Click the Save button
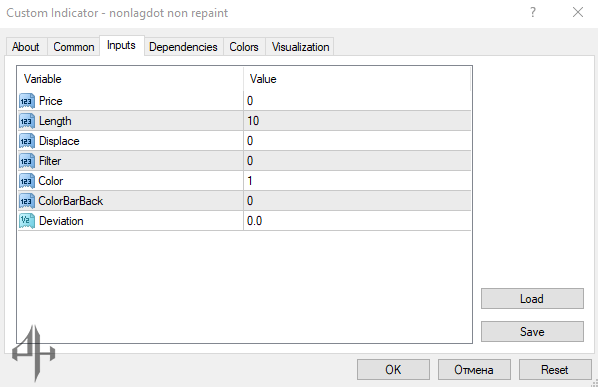The width and height of the screenshot is (598, 387). pyautogui.click(x=532, y=332)
